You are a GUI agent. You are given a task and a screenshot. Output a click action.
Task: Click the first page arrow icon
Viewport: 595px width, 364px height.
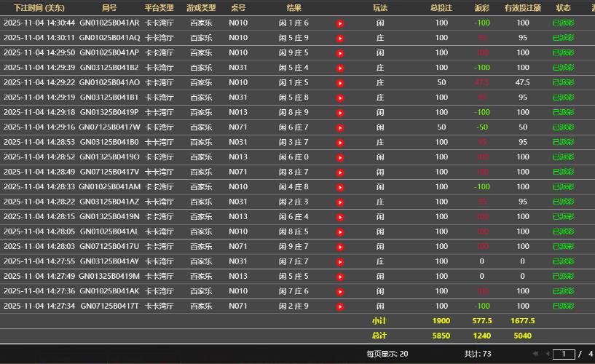click(536, 354)
